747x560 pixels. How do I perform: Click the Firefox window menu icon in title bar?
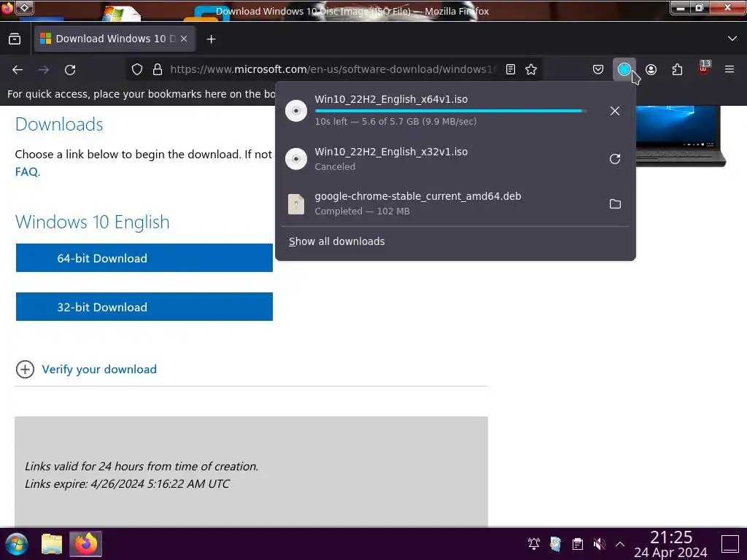click(7, 7)
